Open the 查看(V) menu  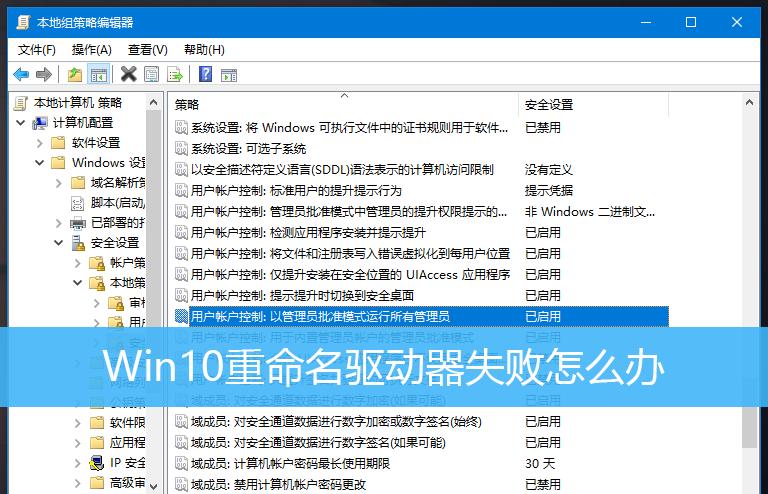[147, 49]
